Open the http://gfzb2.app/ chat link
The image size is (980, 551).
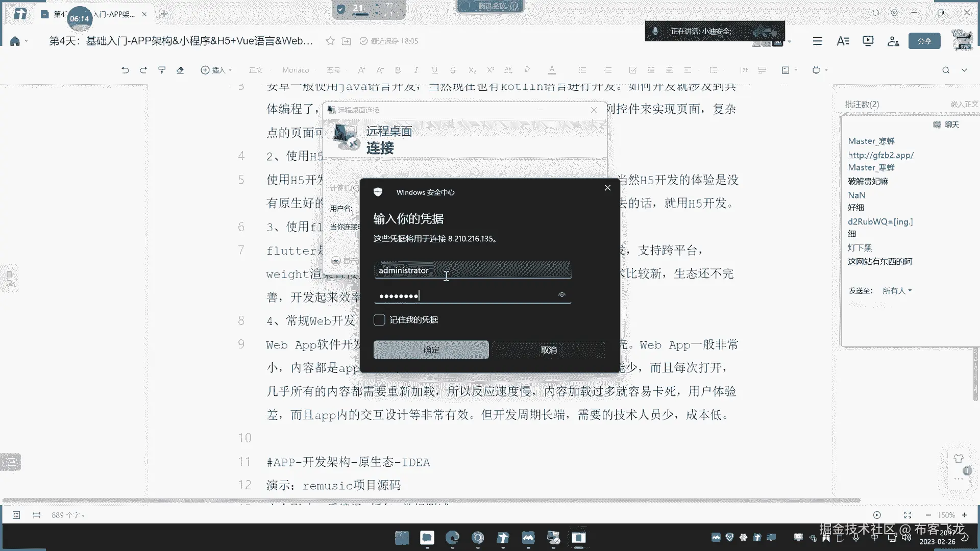[x=880, y=155]
